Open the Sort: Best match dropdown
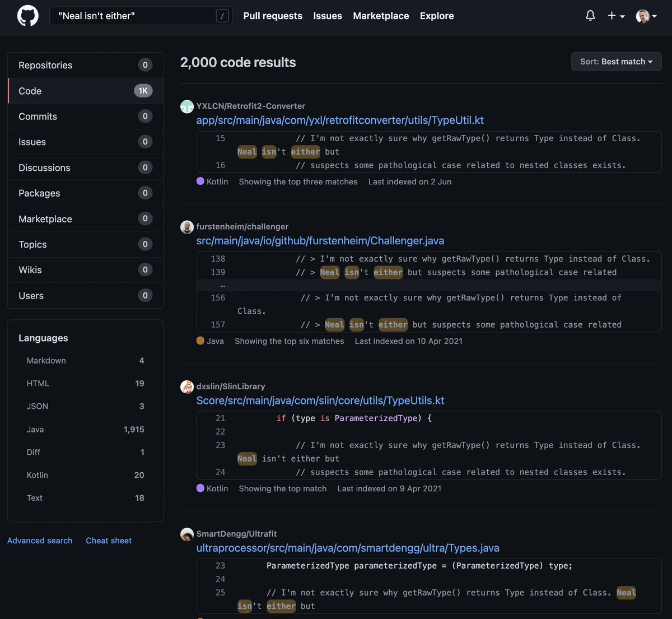 click(616, 62)
